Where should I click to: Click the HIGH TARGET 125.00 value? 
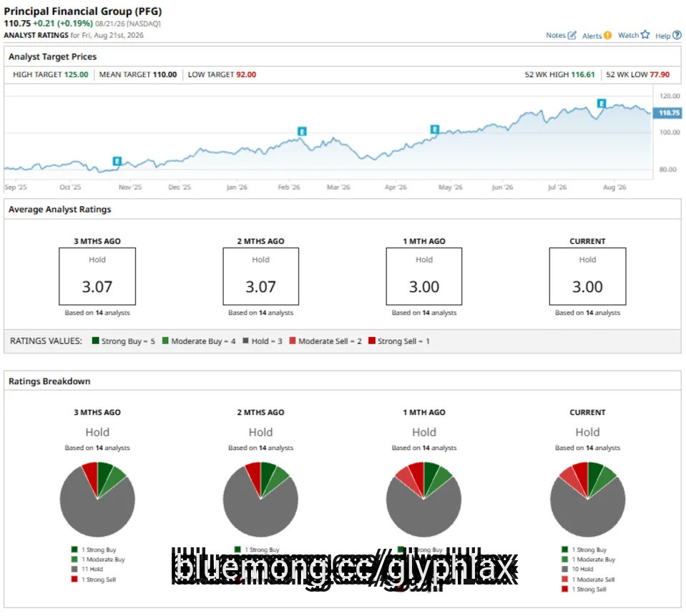(76, 74)
